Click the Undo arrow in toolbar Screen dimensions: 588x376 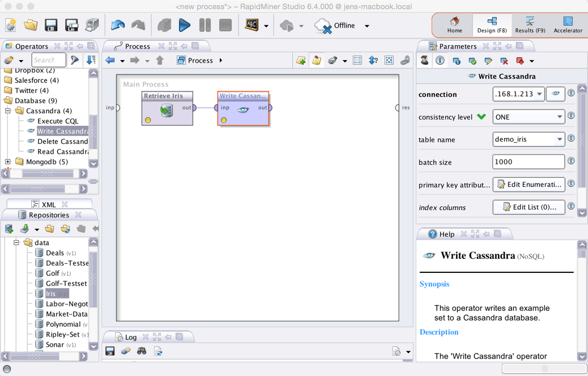pos(118,25)
